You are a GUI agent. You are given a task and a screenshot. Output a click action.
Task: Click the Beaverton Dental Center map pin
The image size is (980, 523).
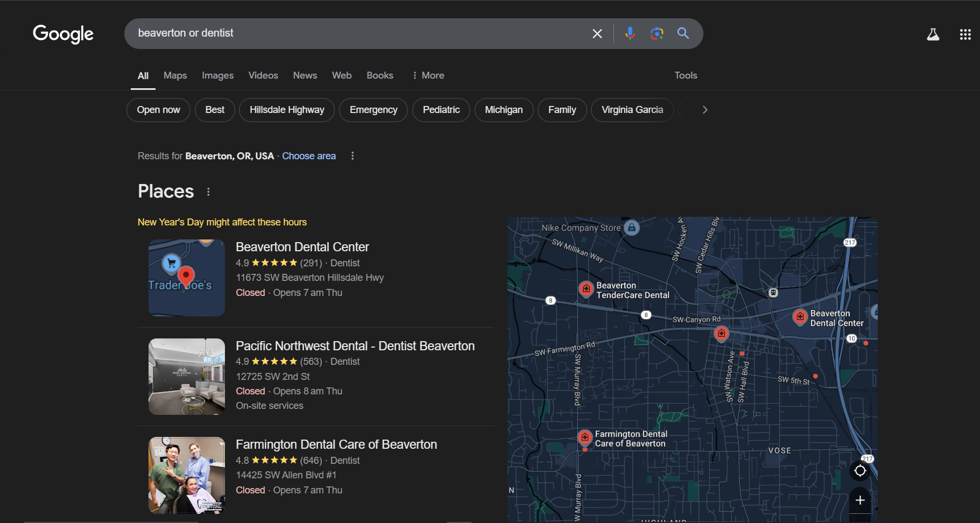pos(800,317)
